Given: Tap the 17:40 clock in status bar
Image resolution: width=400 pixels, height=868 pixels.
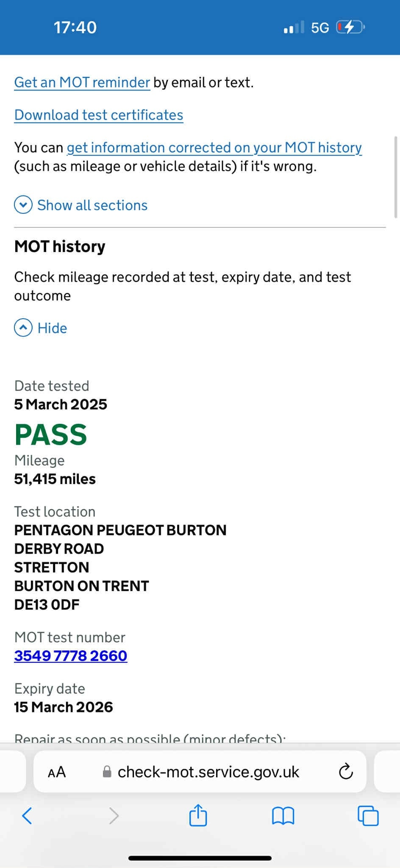Looking at the screenshot, I should click(75, 28).
